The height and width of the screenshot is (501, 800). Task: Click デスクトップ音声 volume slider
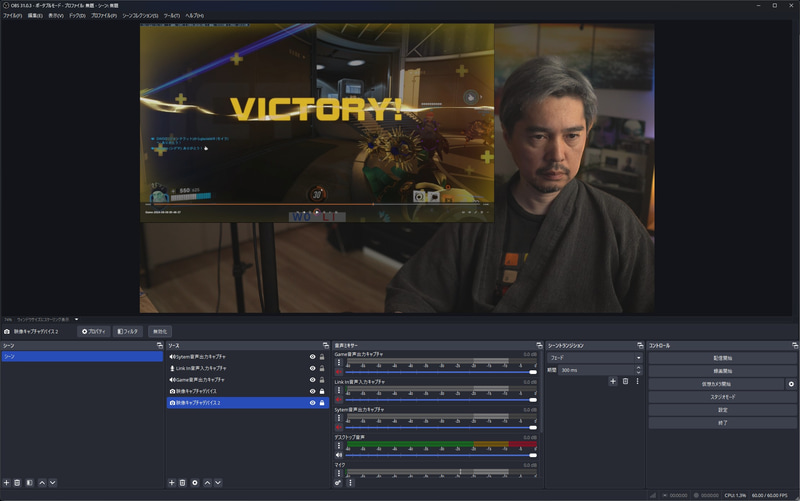click(441, 455)
